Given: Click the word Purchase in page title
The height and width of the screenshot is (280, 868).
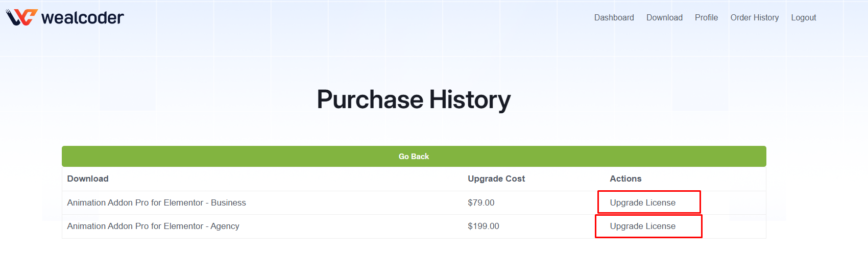Looking at the screenshot, I should [370, 99].
